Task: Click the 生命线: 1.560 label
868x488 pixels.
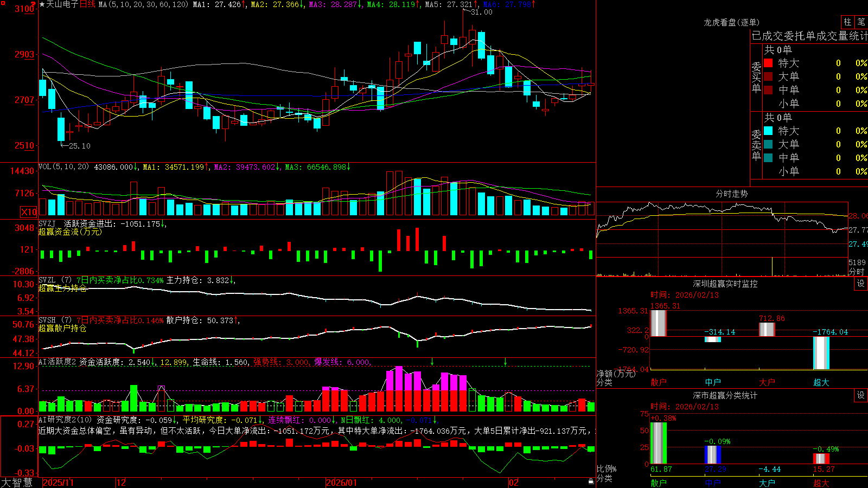Action: pyautogui.click(x=221, y=362)
